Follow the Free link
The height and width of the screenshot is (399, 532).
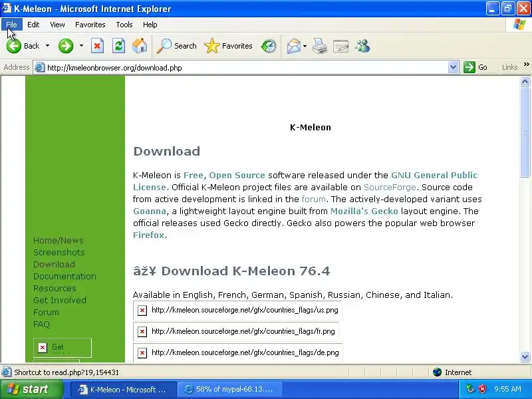[193, 176]
